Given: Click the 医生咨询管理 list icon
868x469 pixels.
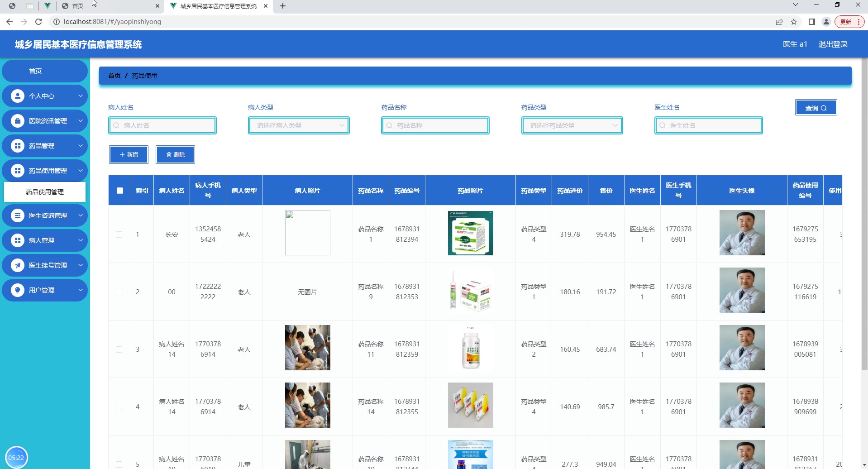Looking at the screenshot, I should (x=17, y=215).
